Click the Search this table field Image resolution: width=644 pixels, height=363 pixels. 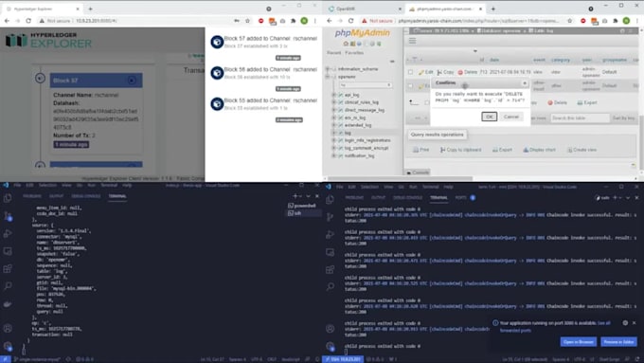[x=580, y=118]
